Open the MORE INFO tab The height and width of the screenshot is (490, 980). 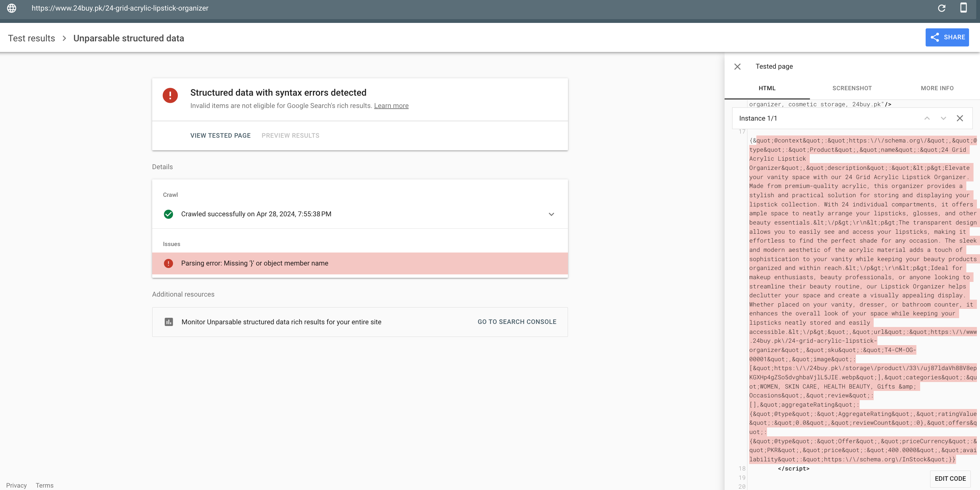click(x=937, y=88)
